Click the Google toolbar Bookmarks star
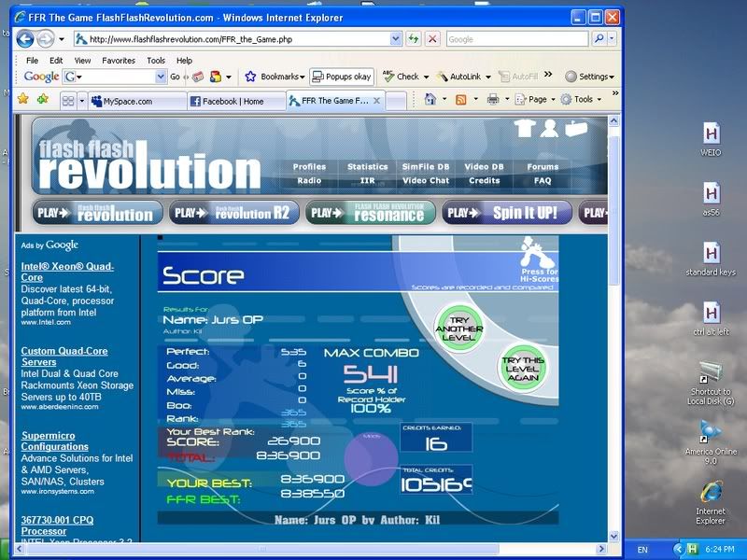The width and height of the screenshot is (747, 560). click(250, 77)
